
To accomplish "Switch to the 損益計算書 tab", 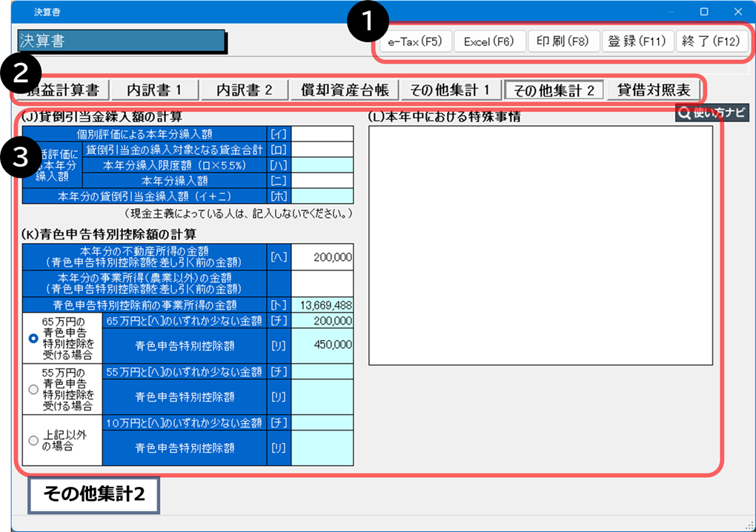I will click(x=62, y=90).
